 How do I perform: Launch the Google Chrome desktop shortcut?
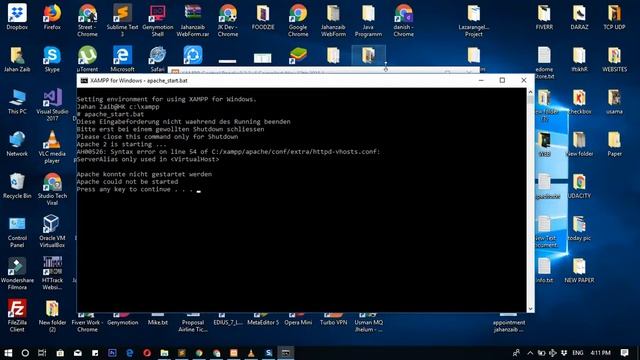click(x=298, y=20)
